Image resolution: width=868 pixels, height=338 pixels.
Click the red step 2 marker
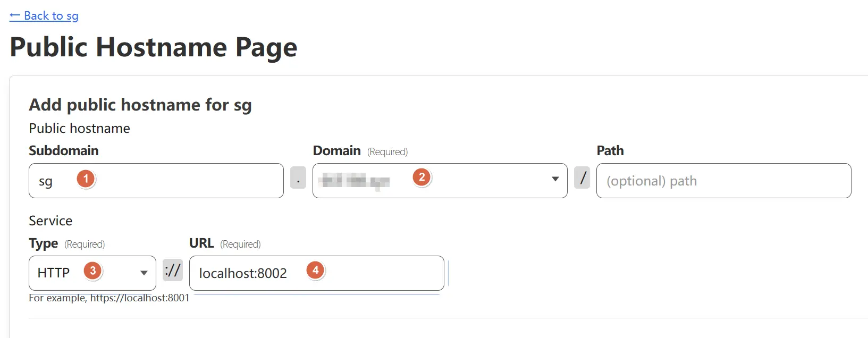click(422, 177)
